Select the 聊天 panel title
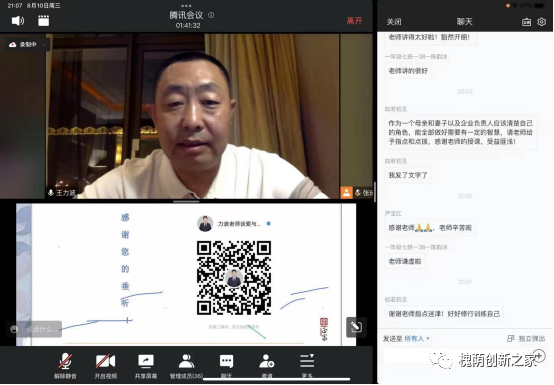554x385 pixels. coord(465,22)
